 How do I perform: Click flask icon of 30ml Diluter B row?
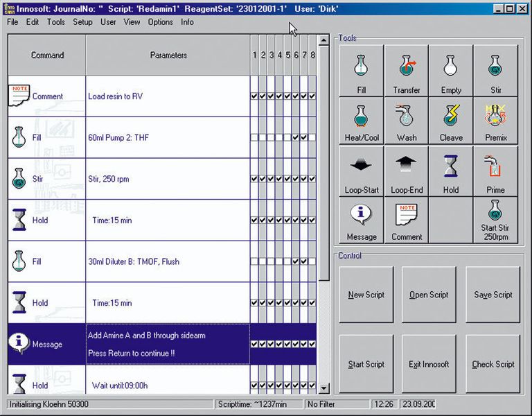tap(19, 261)
